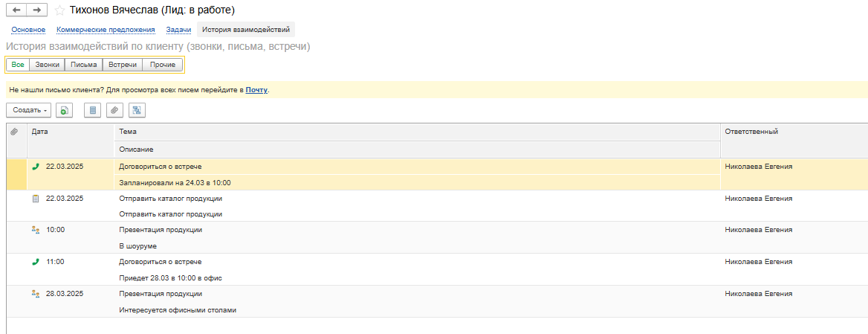This screenshot has height=334, width=868.
Task: Go to the "Задачи" tab
Action: click(x=178, y=30)
